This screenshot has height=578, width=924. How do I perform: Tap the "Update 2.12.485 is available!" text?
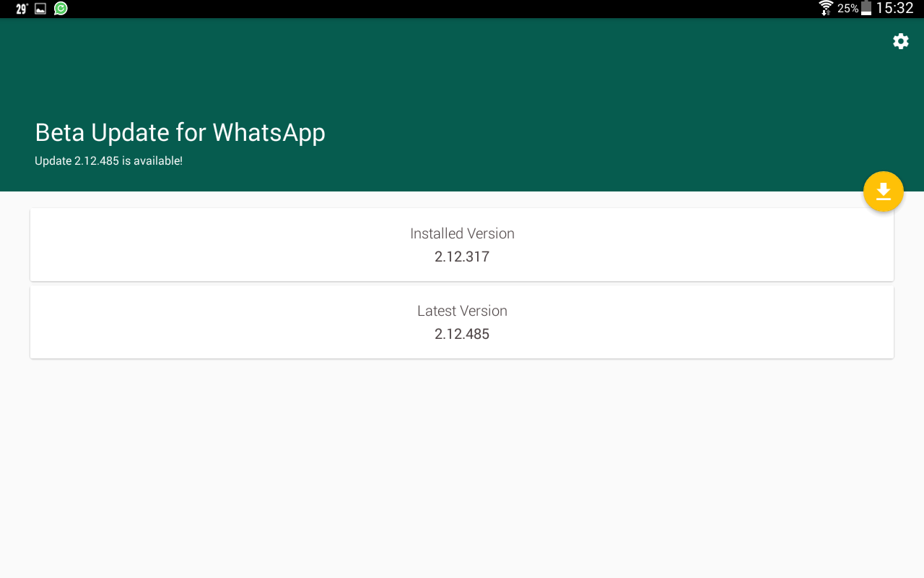[x=108, y=161]
